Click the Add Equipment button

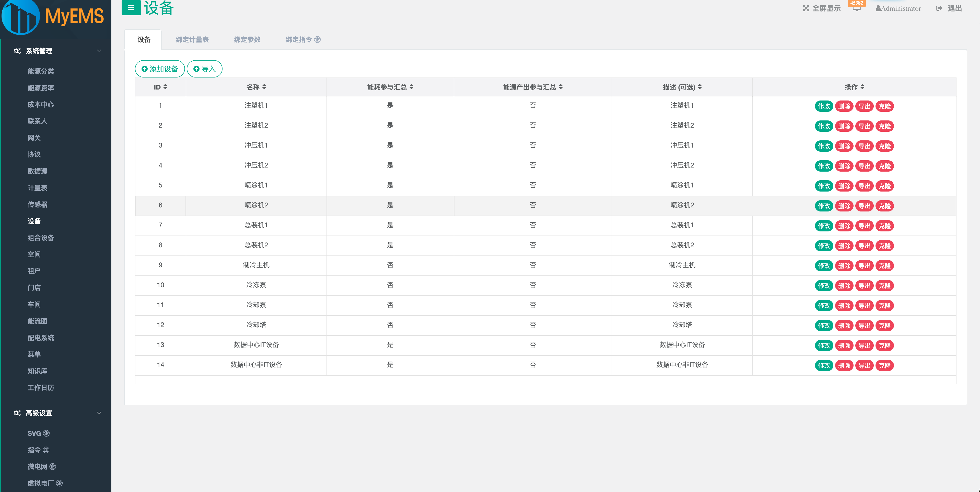point(160,69)
